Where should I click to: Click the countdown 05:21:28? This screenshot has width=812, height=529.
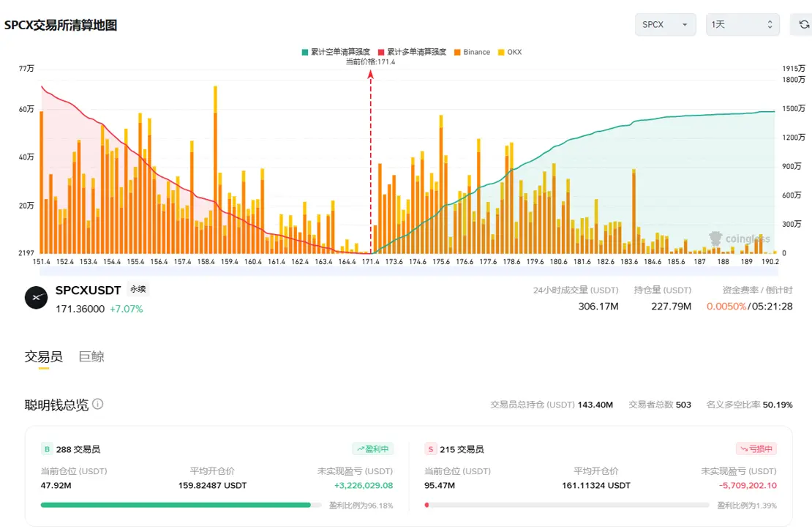click(772, 307)
